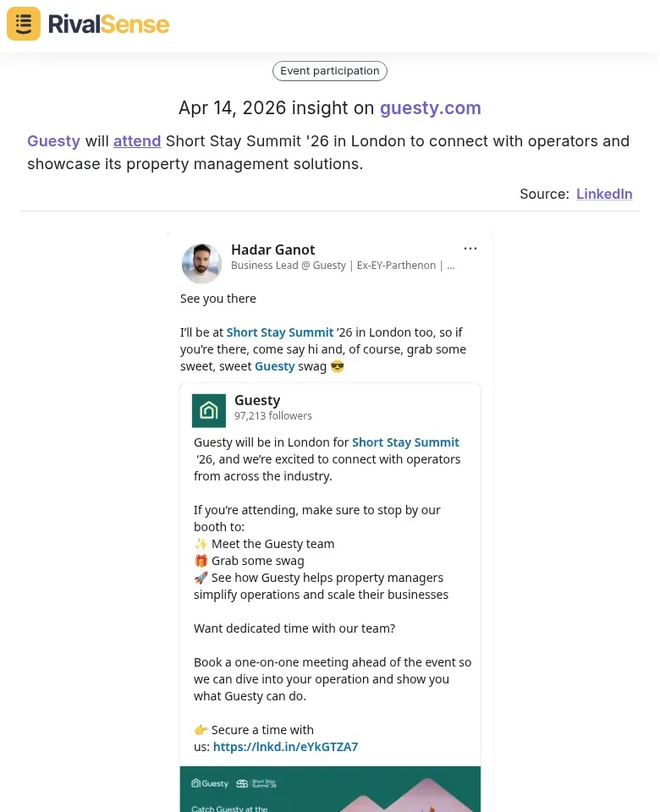Open the Guesty page name in shared post
Image resolution: width=660 pixels, height=812 pixels.
point(257,400)
